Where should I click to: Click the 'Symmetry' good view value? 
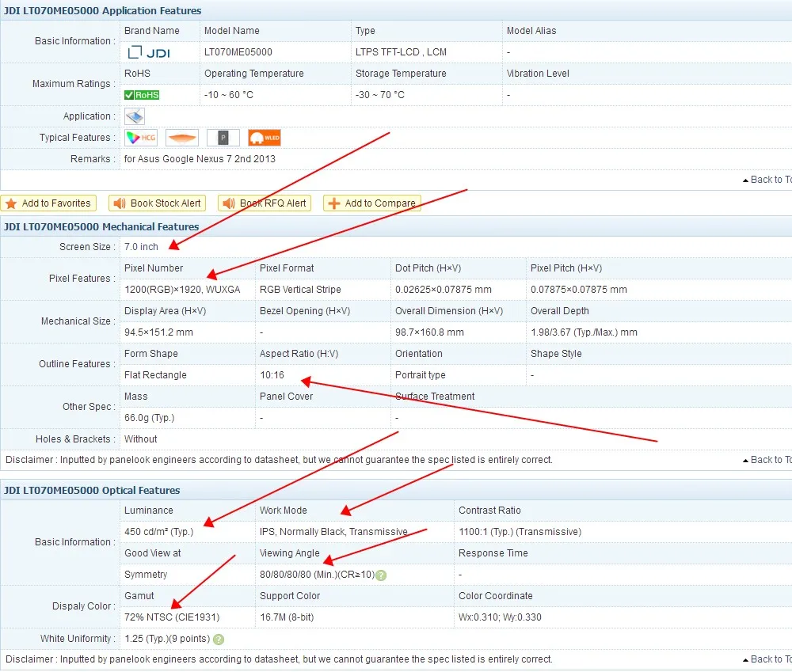tap(146, 575)
